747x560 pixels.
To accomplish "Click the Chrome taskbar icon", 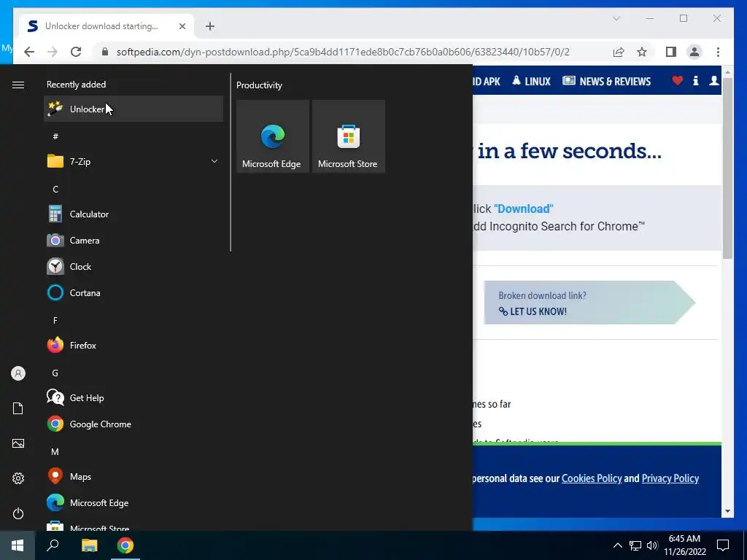I will pos(125,545).
